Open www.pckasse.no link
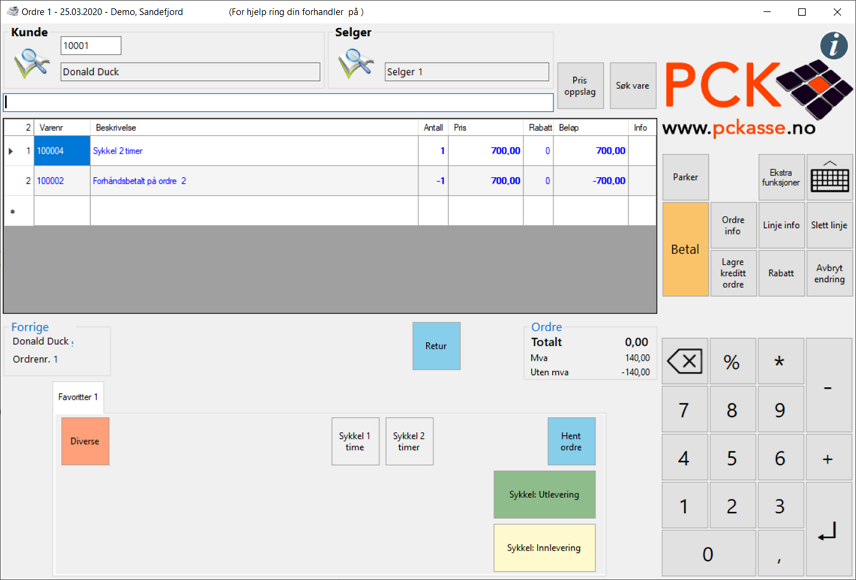Screen dimensions: 856x580 click(x=738, y=128)
